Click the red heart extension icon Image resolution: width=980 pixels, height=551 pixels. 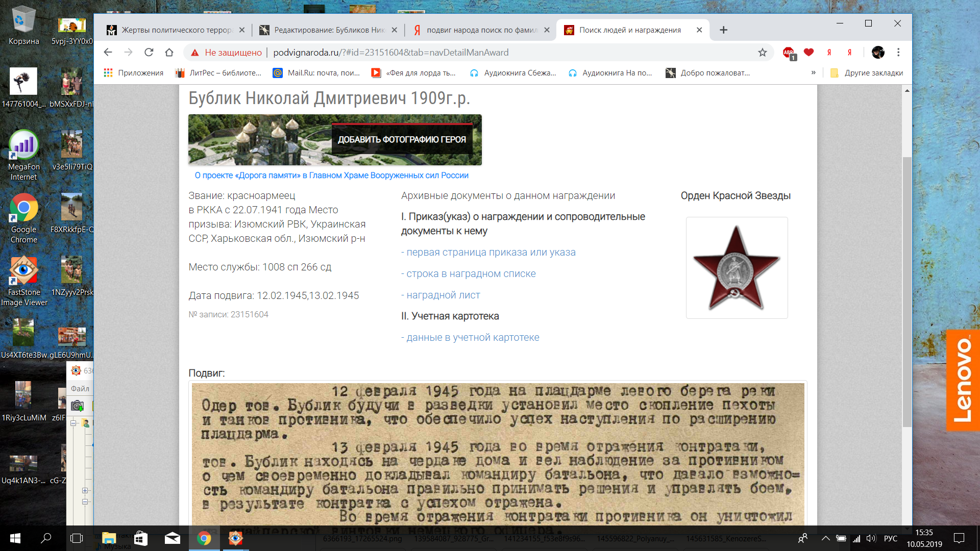pyautogui.click(x=808, y=52)
